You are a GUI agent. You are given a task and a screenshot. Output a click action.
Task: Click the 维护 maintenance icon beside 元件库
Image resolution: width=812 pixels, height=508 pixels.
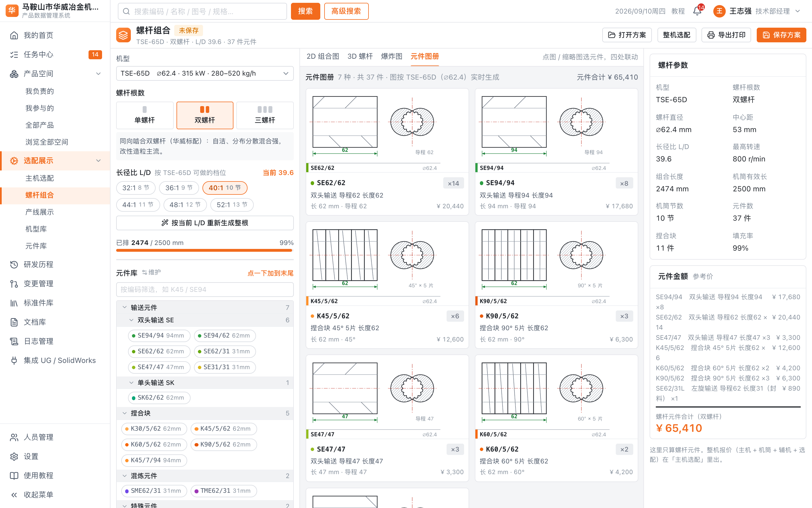145,272
